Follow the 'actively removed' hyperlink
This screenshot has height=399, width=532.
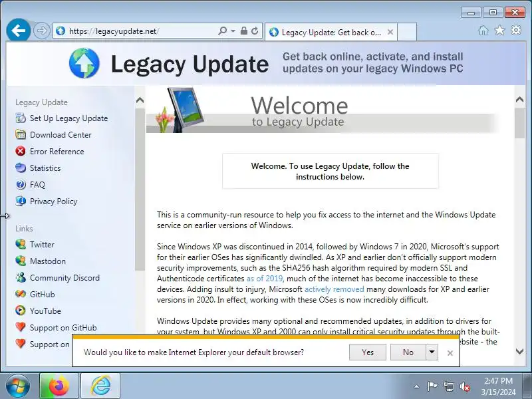pyautogui.click(x=334, y=289)
